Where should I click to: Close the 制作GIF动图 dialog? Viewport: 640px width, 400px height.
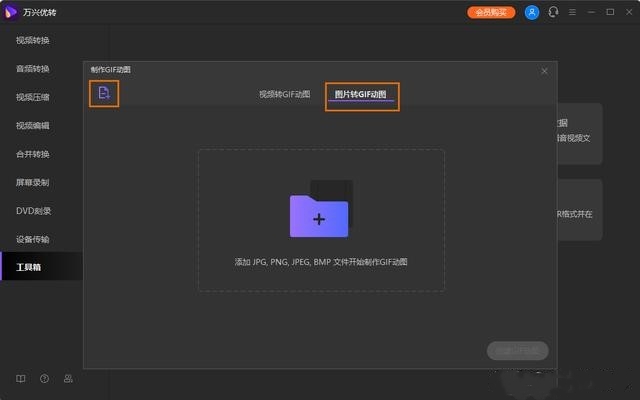pos(544,71)
